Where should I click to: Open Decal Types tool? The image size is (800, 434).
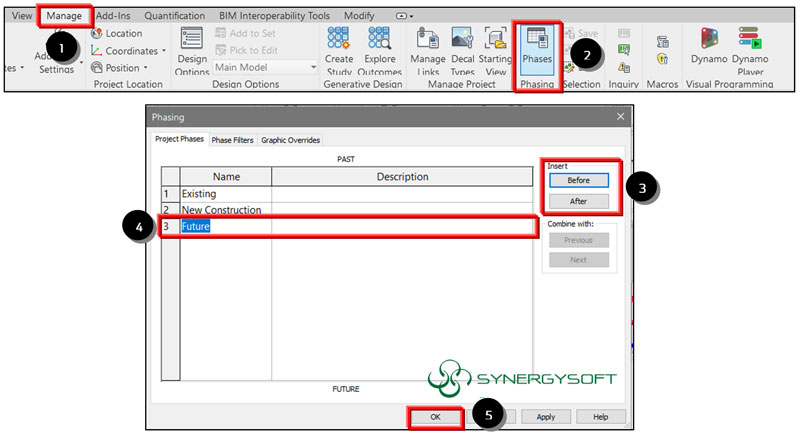tap(462, 52)
